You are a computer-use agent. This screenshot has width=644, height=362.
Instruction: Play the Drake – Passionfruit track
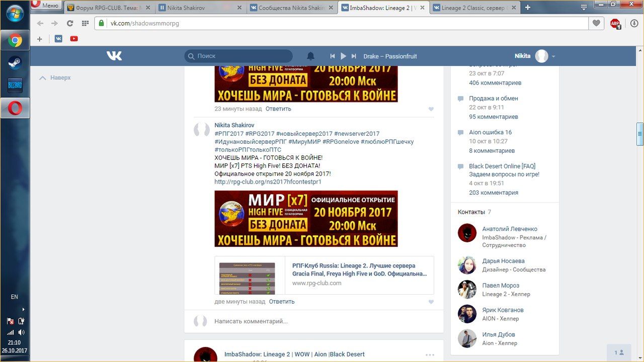344,56
